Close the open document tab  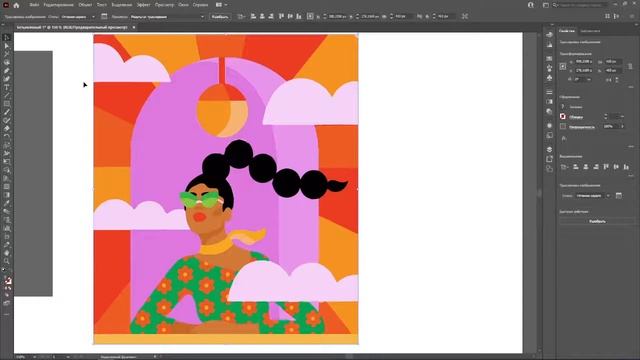[x=133, y=27]
